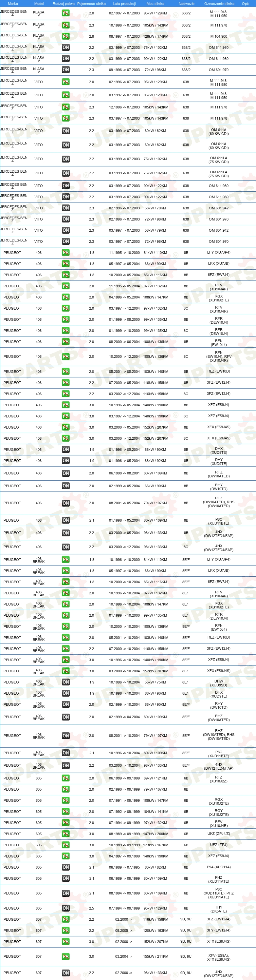256x980 pixels.
Task: Select the 147kW / 200KM power cell
Action: coord(155,834)
